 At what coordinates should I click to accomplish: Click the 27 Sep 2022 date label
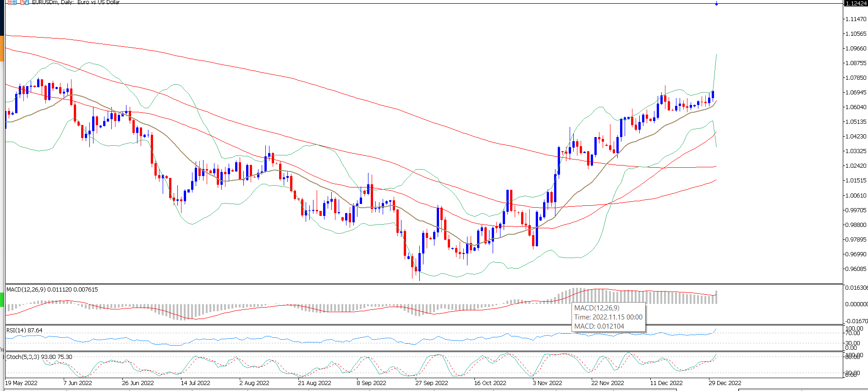(432, 383)
